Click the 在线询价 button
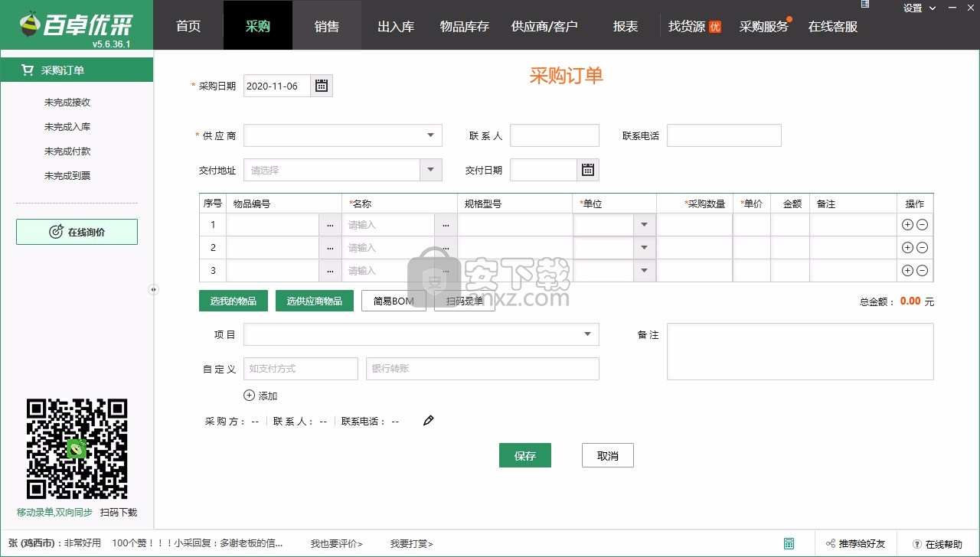 point(77,232)
